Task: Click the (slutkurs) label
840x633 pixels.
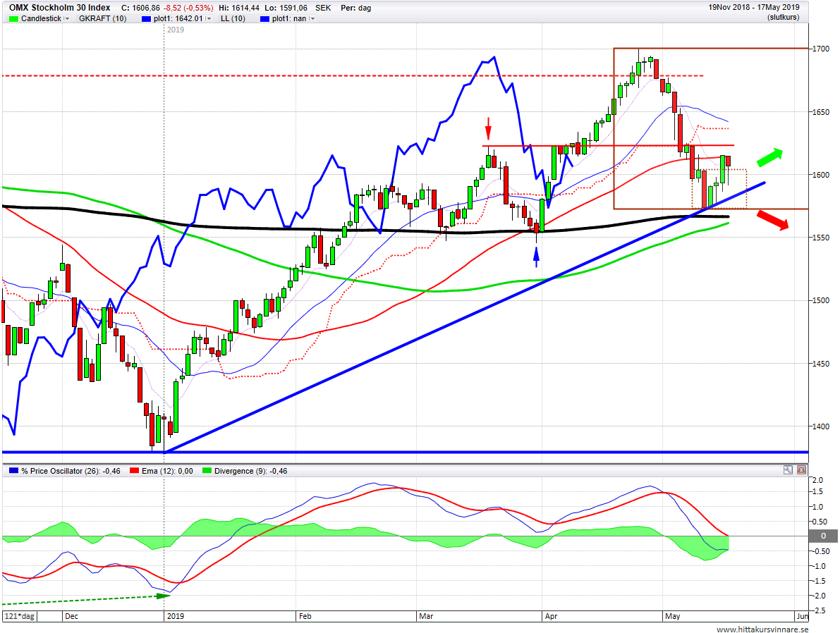Action: [x=783, y=17]
